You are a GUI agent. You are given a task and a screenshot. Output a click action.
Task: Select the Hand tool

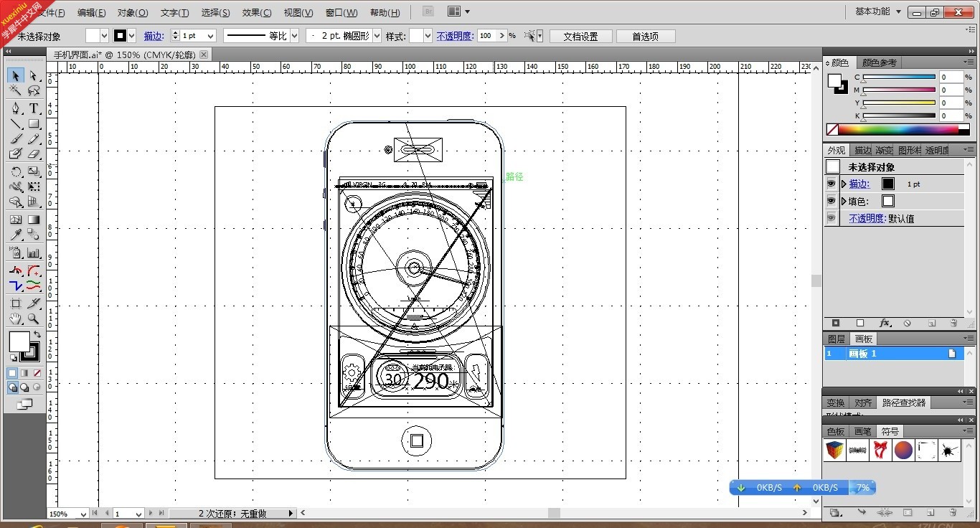16,319
